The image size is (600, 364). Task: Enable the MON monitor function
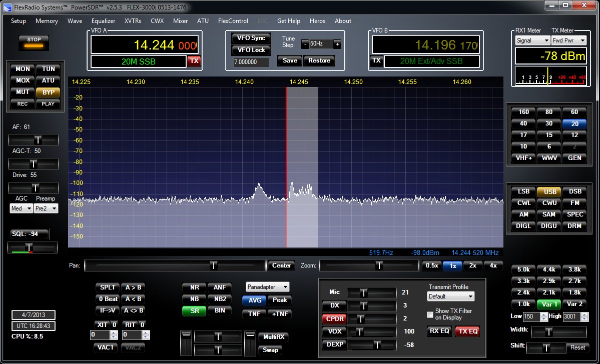(22, 68)
